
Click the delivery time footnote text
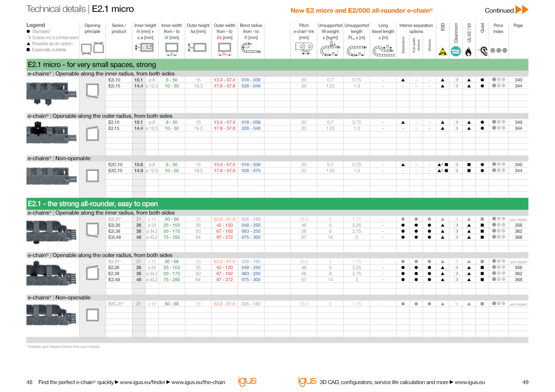click(63, 347)
